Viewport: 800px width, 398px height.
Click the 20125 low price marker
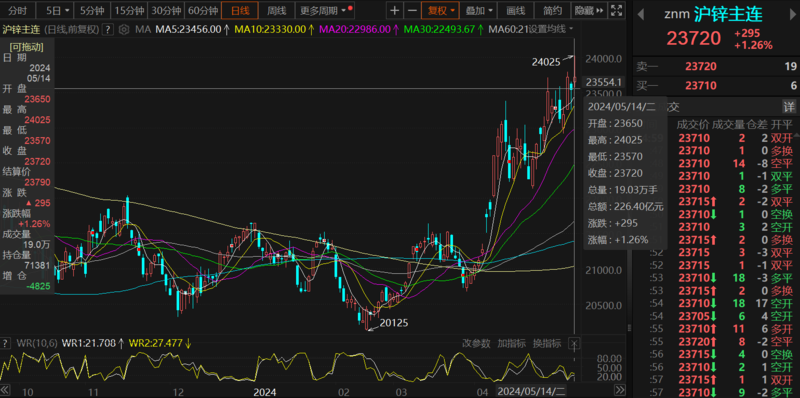coord(393,322)
